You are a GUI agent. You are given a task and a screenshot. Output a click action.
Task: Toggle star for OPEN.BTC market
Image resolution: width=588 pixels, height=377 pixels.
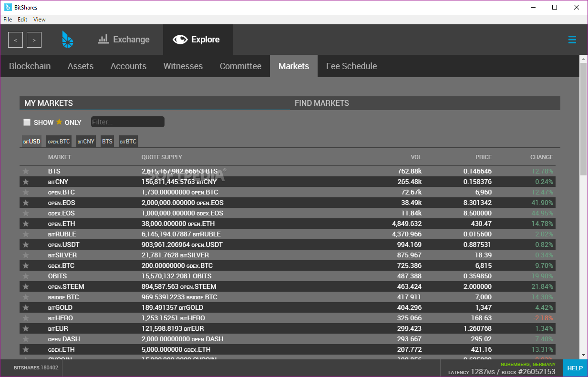tap(26, 192)
